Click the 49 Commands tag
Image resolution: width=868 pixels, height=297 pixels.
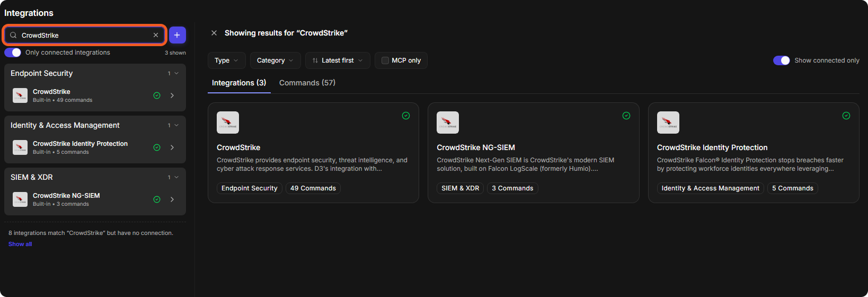pos(313,188)
